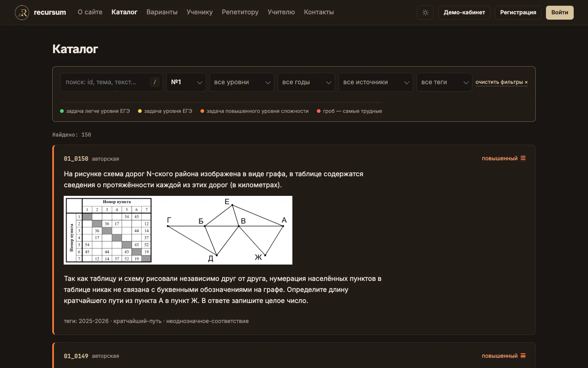Click the green dot 'задача легче уровня ЕГЭ'
The width and height of the screenshot is (588, 368).
[62, 111]
